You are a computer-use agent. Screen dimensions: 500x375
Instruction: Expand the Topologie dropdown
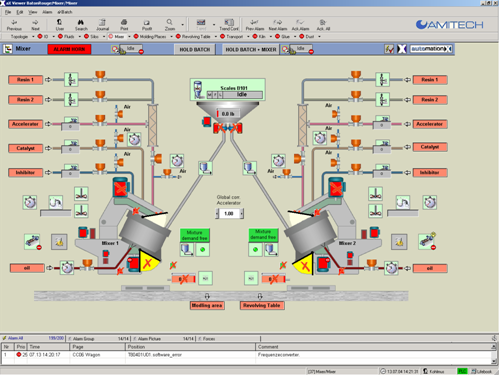click(33, 36)
